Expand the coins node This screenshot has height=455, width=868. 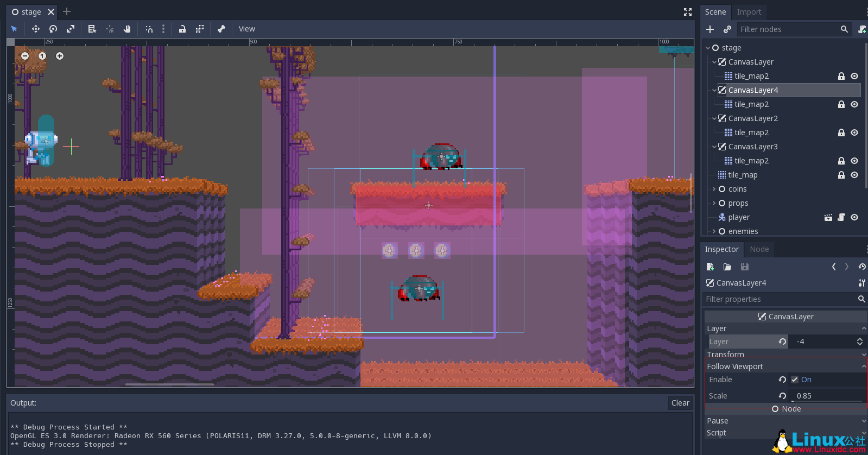(714, 189)
